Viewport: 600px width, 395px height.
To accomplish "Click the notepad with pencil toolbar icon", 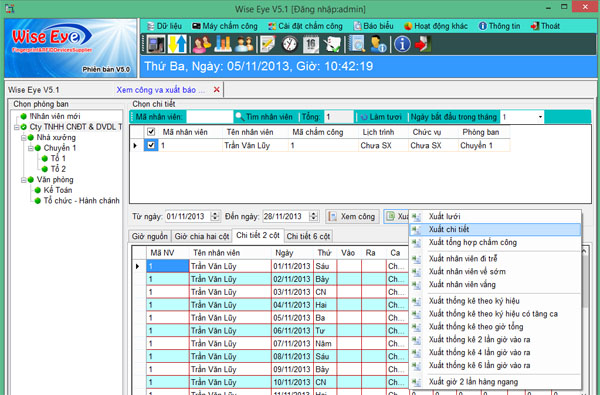I will (x=267, y=44).
